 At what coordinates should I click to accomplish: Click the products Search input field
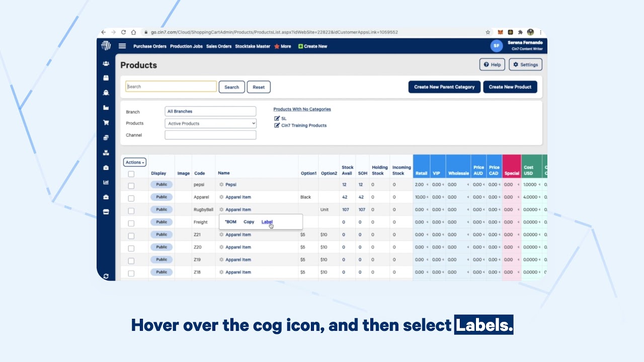(x=171, y=86)
